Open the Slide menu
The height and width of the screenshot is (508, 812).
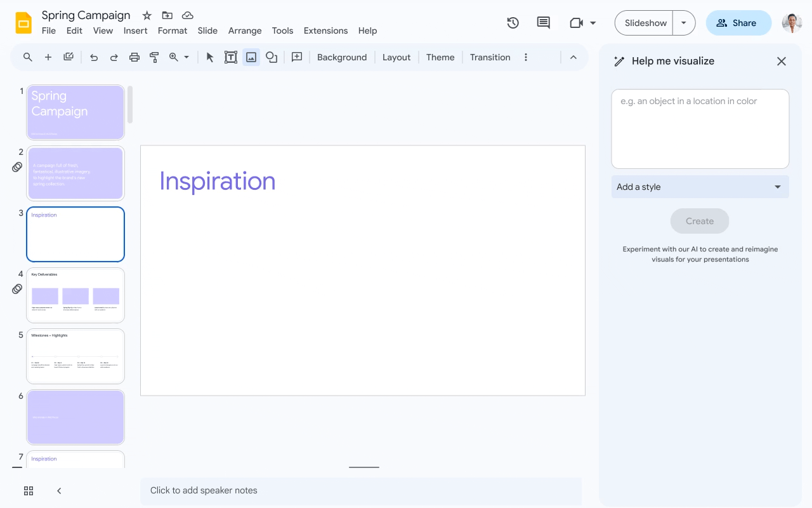point(207,30)
